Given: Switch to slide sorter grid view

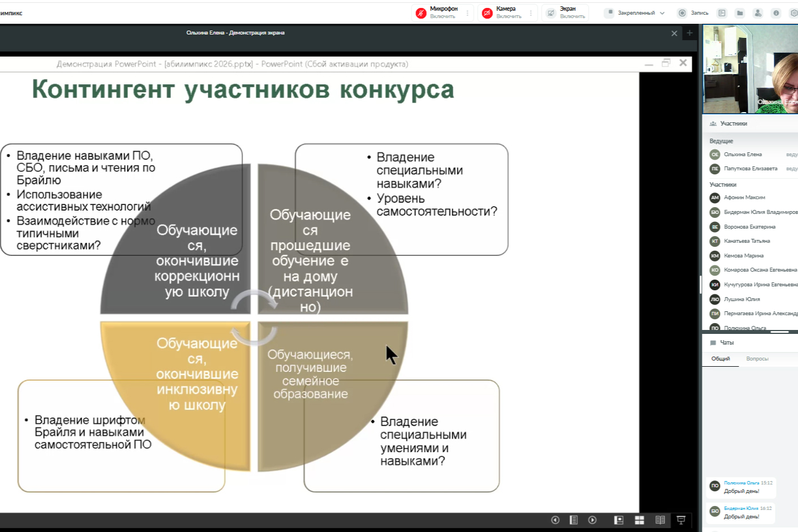Looking at the screenshot, I should (x=640, y=520).
